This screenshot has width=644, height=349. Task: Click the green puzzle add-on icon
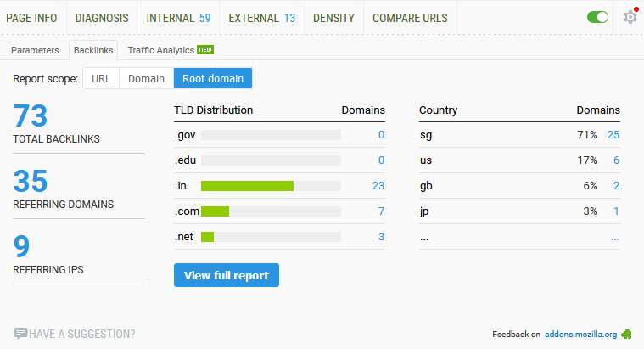(626, 335)
